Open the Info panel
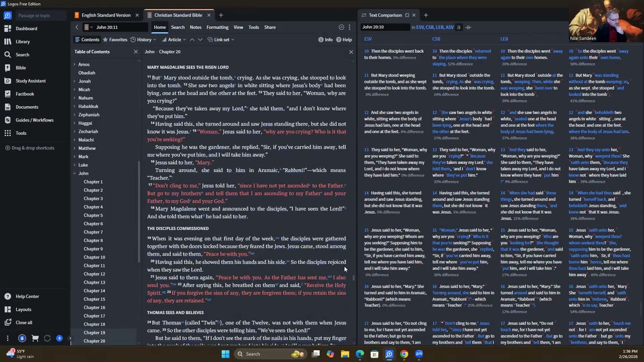 click(325, 40)
